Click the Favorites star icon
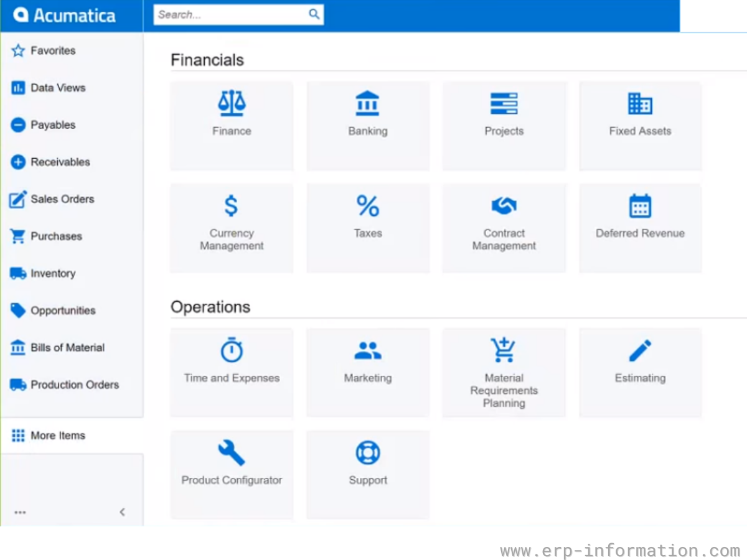The height and width of the screenshot is (560, 747). pos(18,51)
